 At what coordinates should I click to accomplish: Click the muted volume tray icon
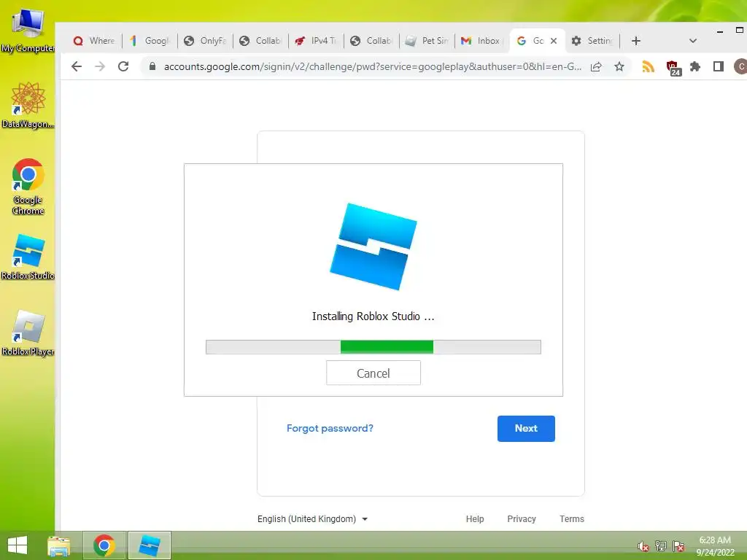coord(643,546)
